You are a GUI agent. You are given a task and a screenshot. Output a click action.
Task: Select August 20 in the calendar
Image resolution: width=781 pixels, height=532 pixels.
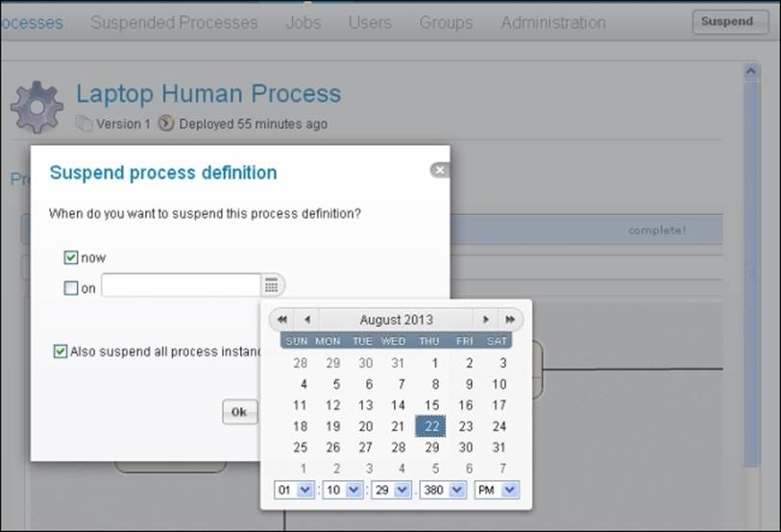tap(366, 426)
